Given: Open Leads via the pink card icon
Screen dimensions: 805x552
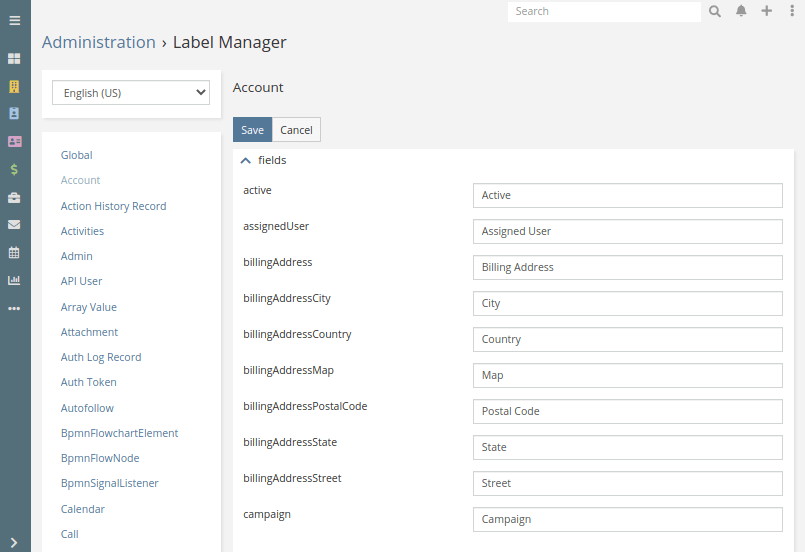Looking at the screenshot, I should click(x=14, y=141).
